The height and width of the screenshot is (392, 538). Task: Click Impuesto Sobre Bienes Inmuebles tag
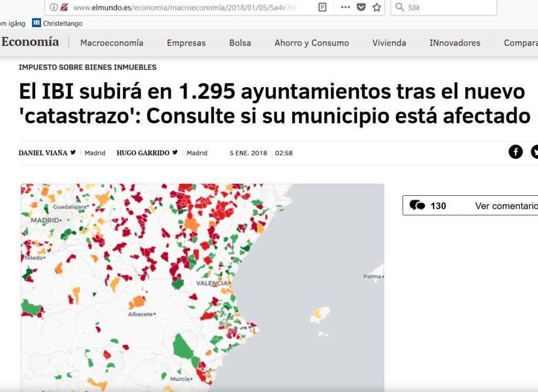(88, 68)
